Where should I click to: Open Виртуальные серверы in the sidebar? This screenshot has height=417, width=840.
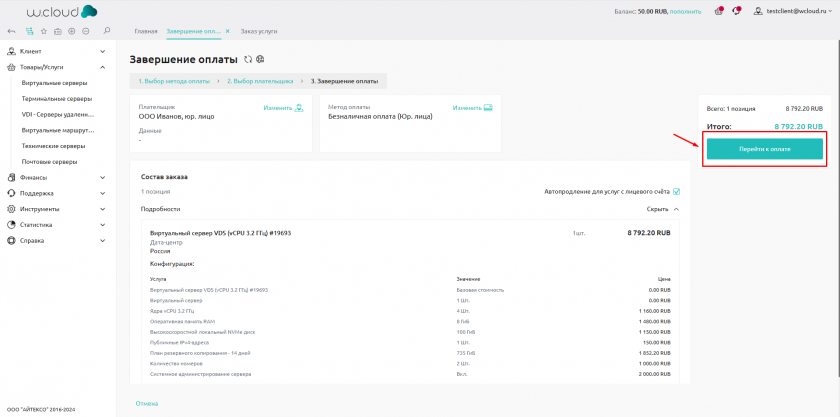55,82
